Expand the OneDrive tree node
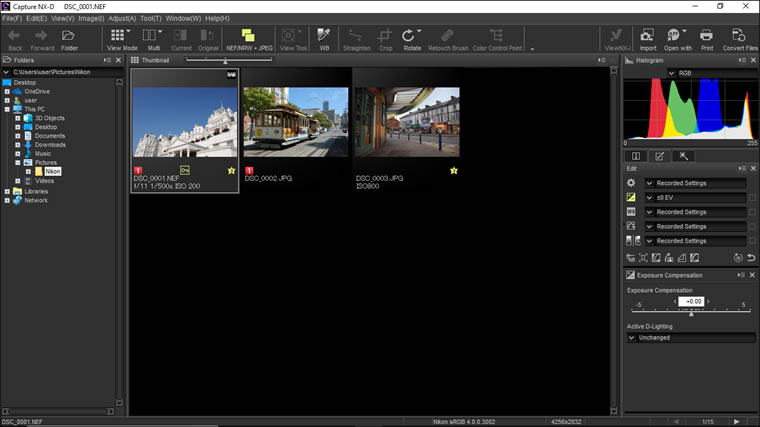The width and height of the screenshot is (760, 427). pos(7,92)
